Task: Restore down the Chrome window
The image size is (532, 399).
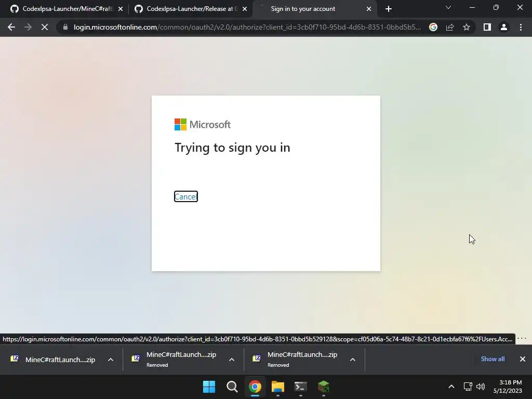Action: point(496,7)
